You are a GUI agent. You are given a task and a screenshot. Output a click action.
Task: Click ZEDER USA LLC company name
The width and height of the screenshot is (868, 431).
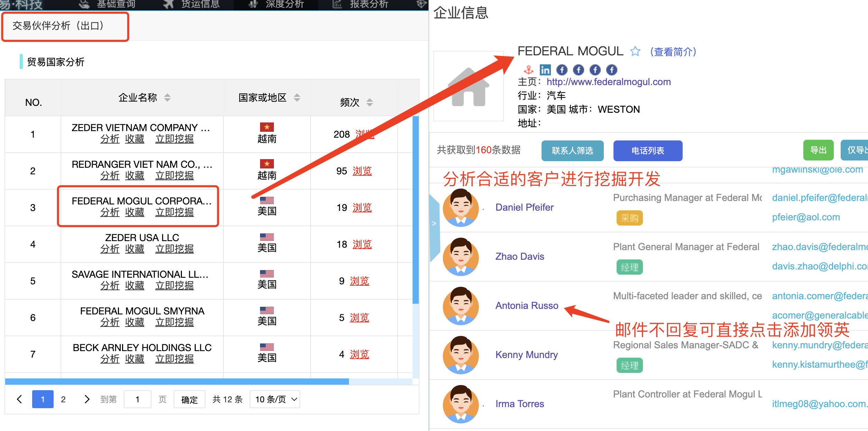tap(142, 238)
